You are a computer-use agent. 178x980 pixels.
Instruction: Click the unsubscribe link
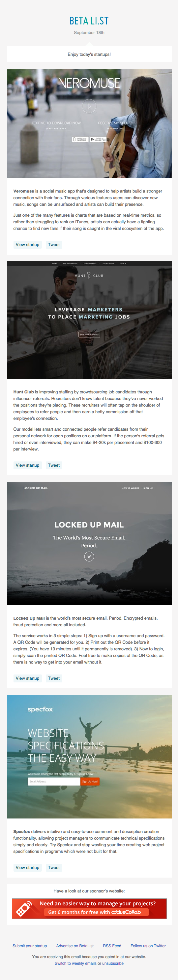[x=113, y=963]
